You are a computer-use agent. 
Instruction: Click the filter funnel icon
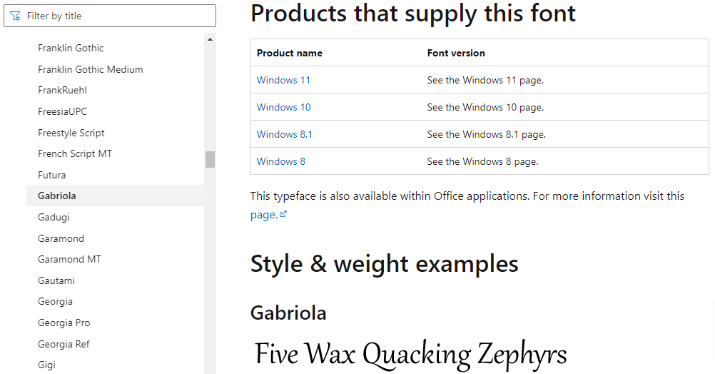click(15, 16)
